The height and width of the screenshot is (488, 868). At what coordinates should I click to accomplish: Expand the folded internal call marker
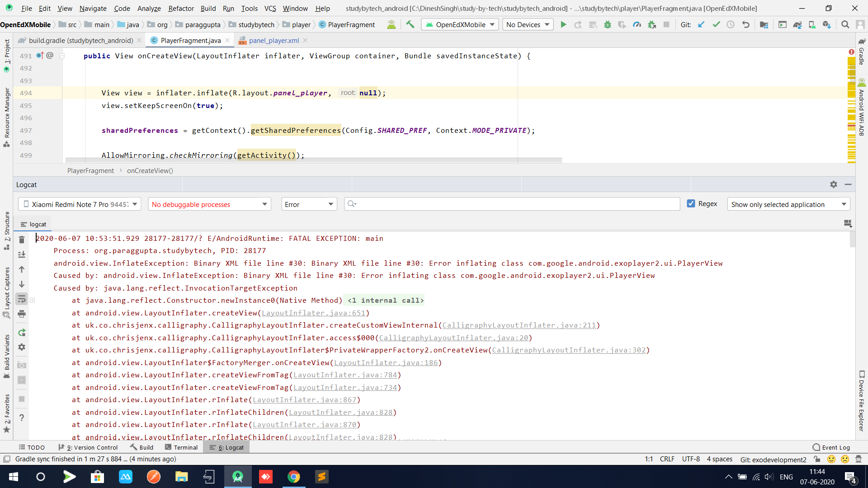click(385, 300)
